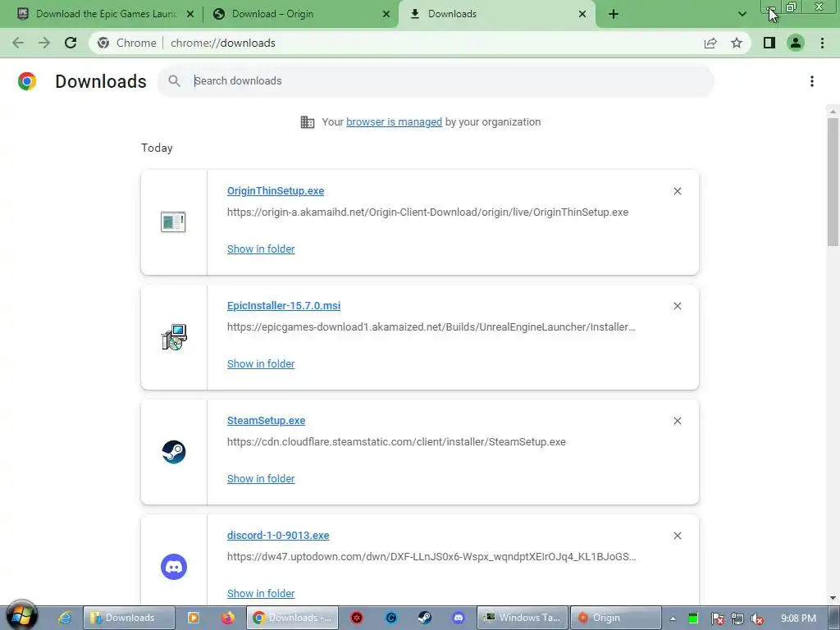Open the browser is managed link
The height and width of the screenshot is (630, 840).
pos(394,122)
